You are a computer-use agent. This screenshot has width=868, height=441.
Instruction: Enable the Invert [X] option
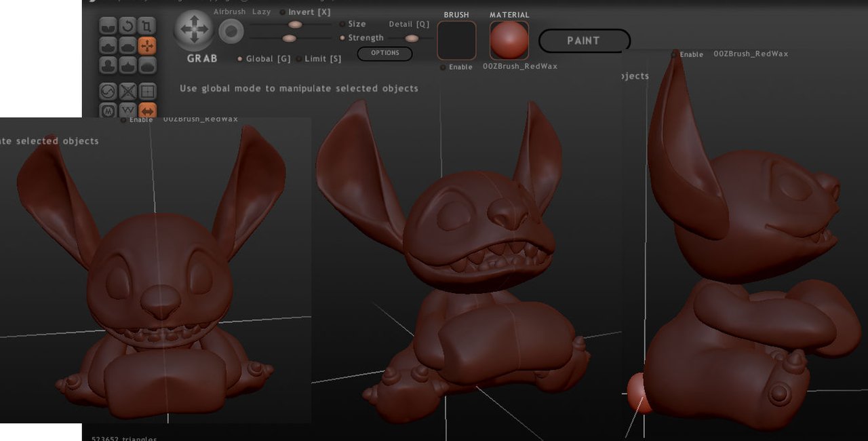pyautogui.click(x=305, y=12)
